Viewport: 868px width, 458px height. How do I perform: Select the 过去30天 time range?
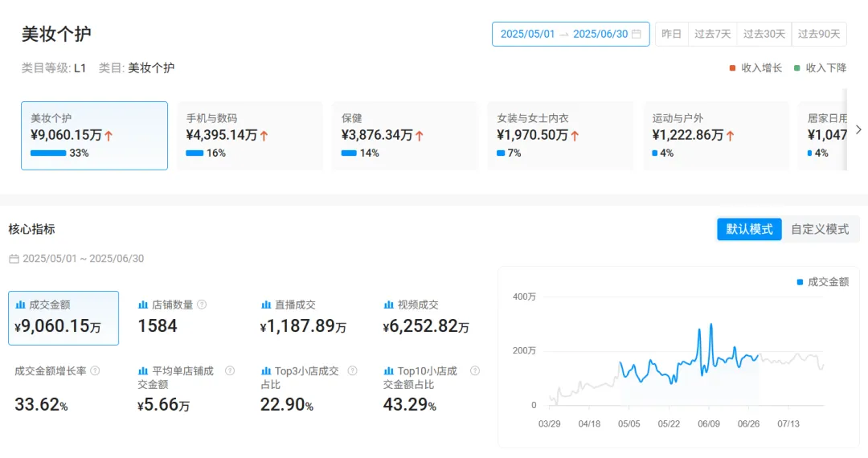click(x=764, y=34)
